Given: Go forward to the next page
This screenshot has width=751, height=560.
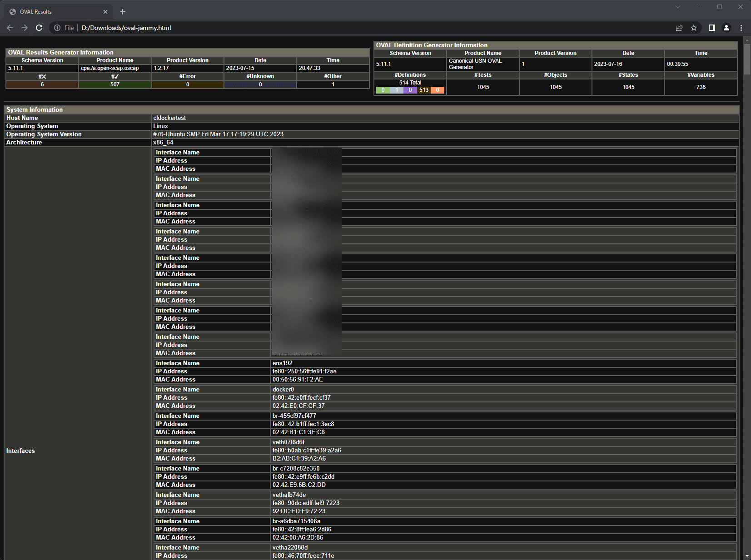Looking at the screenshot, I should point(25,28).
